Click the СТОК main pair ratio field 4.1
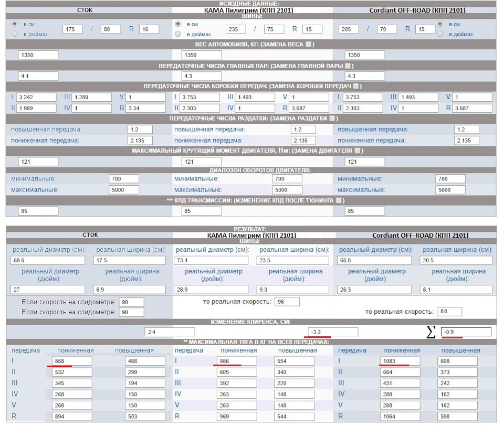Image resolution: width=504 pixels, height=426 pixels. pos(38,76)
